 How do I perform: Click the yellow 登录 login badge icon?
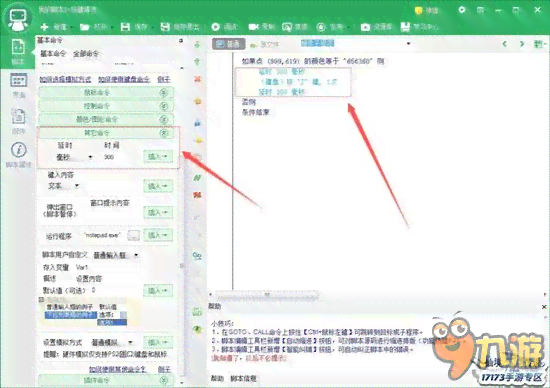418,11
